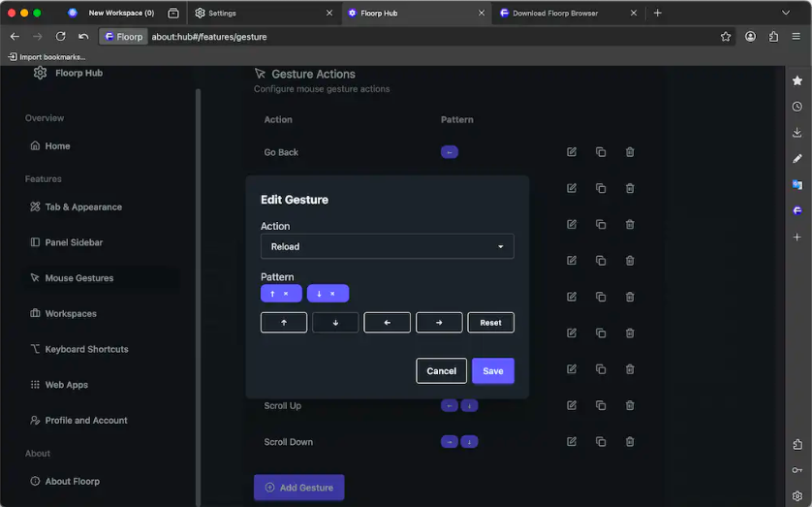This screenshot has width=812, height=507.
Task: Open the application hamburger menu
Action: pyautogui.click(x=796, y=37)
